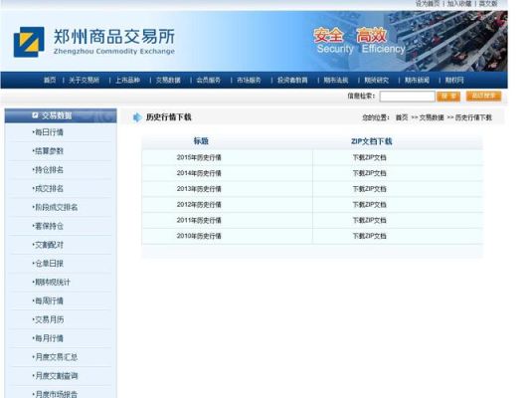The image size is (532, 398).
Task: Open 持仓排名 in the sidebar
Action: pos(49,170)
